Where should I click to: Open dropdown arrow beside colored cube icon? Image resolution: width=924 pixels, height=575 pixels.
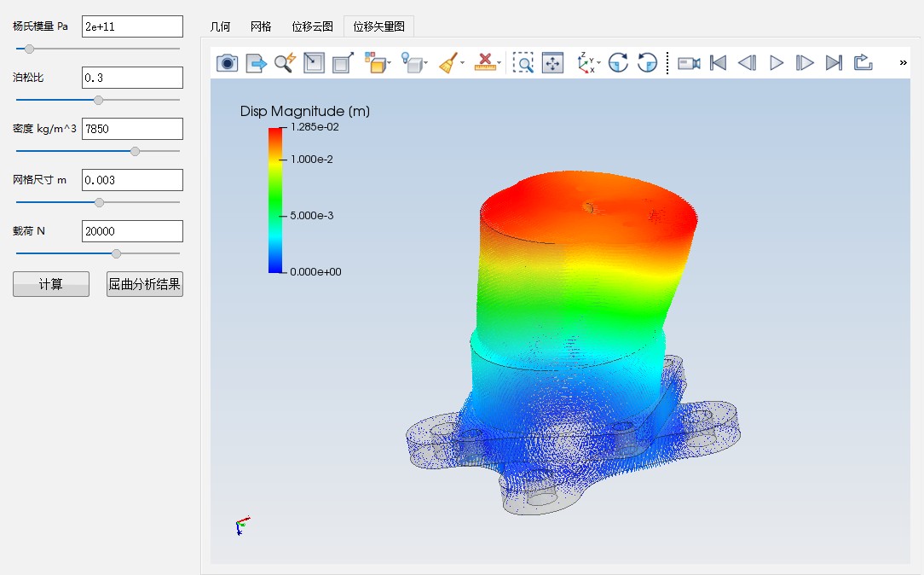pos(389,63)
